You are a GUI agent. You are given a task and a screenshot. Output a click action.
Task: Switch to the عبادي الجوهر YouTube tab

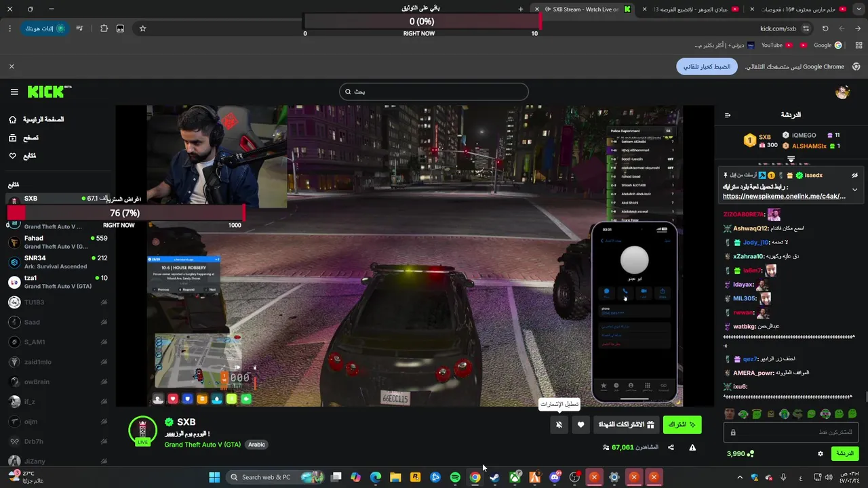point(692,9)
